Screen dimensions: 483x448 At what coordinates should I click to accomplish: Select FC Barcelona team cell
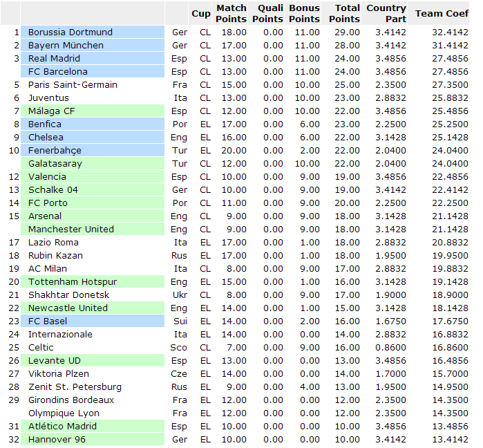point(93,71)
